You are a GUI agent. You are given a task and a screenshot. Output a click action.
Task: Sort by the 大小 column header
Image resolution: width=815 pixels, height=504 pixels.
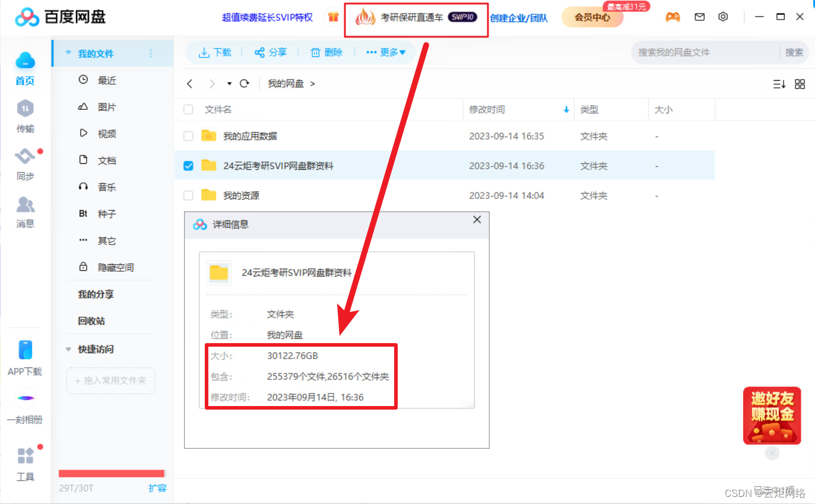664,110
